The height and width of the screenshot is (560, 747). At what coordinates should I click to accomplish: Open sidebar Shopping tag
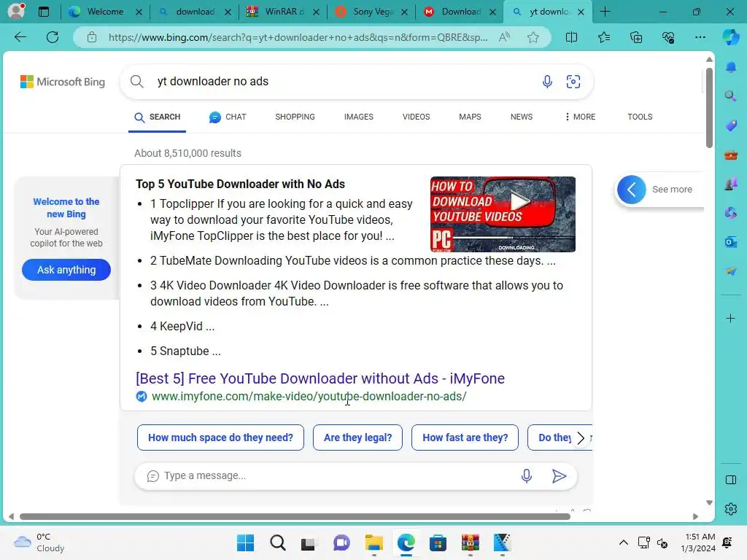tap(731, 125)
